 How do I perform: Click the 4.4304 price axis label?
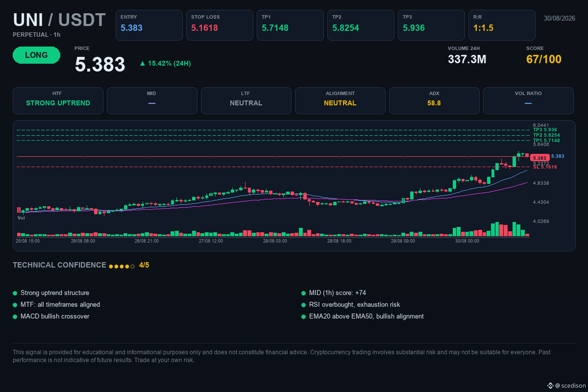point(541,202)
